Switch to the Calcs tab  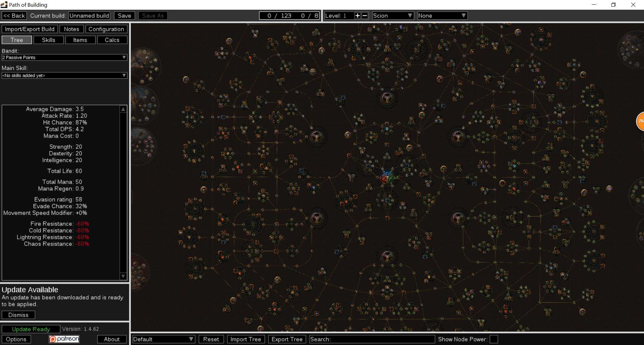click(112, 40)
